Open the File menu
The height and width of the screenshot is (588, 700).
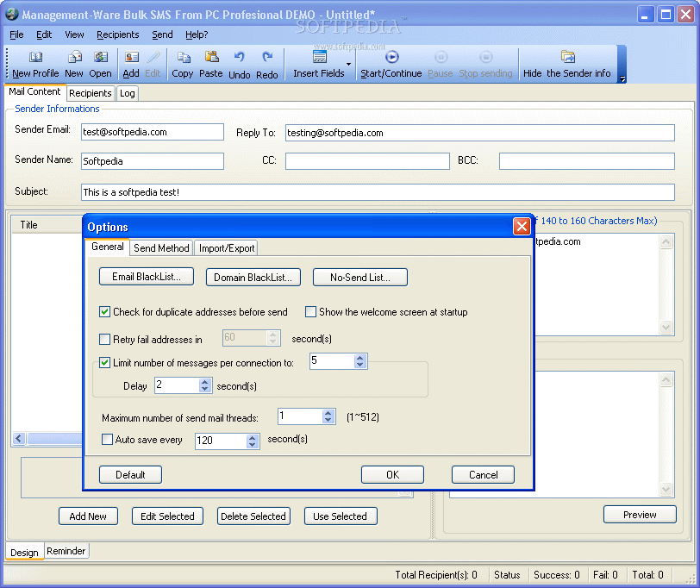click(x=16, y=34)
